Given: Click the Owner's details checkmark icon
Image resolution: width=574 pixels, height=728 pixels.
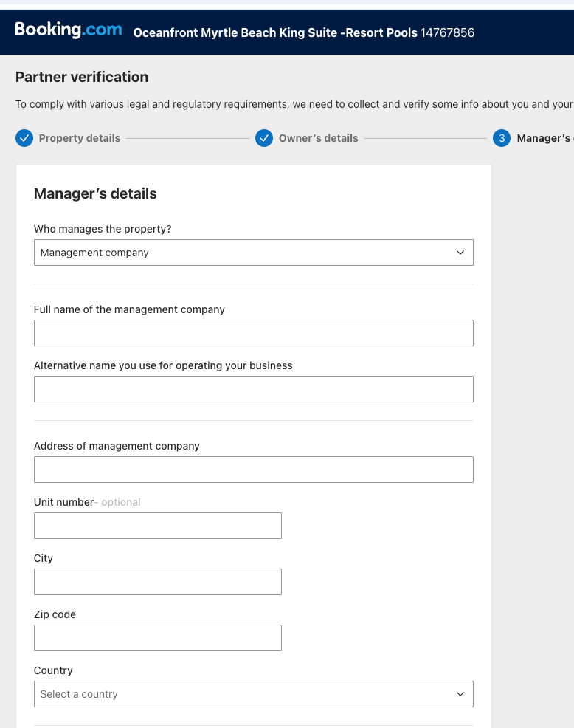Looking at the screenshot, I should (x=264, y=138).
